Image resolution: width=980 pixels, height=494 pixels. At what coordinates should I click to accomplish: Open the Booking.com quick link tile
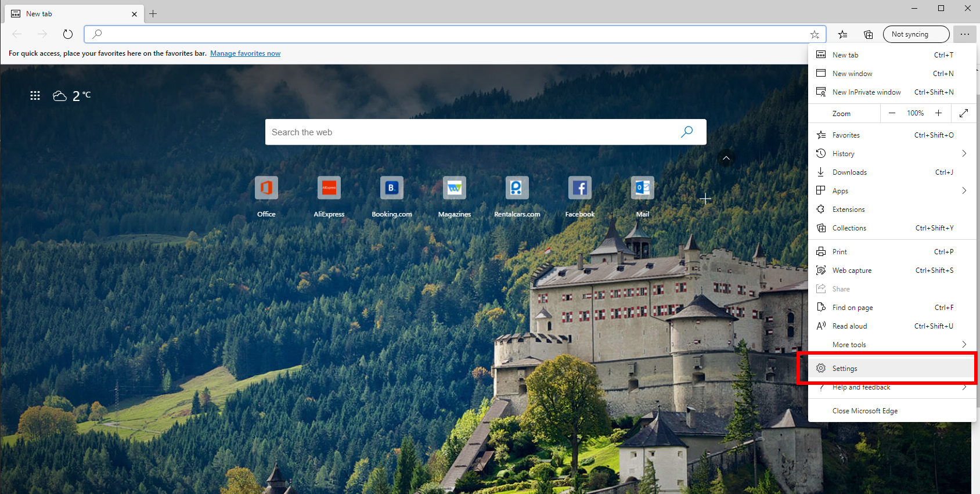391,188
